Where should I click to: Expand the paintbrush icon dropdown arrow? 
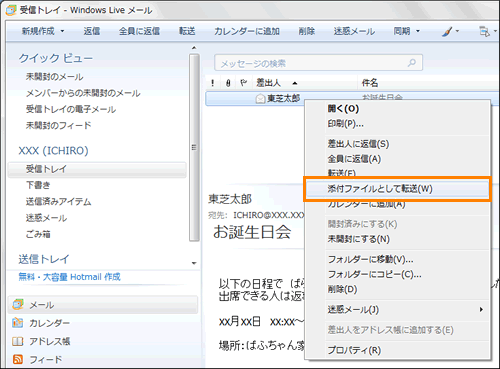tap(457, 31)
